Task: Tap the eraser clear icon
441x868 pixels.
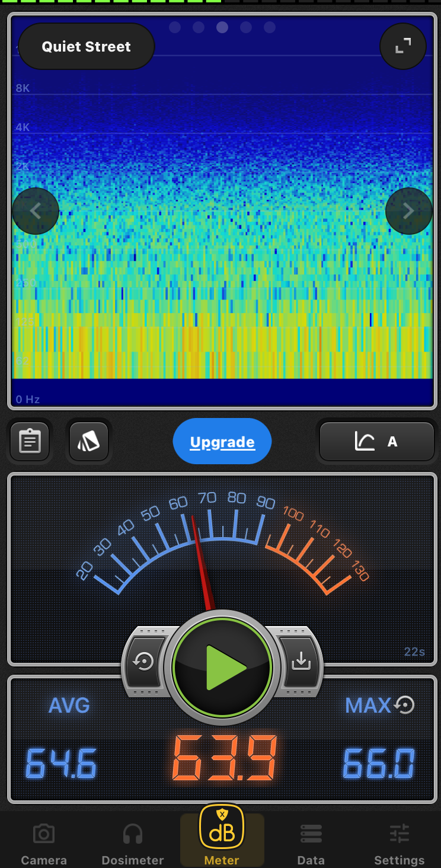Action: click(88, 441)
